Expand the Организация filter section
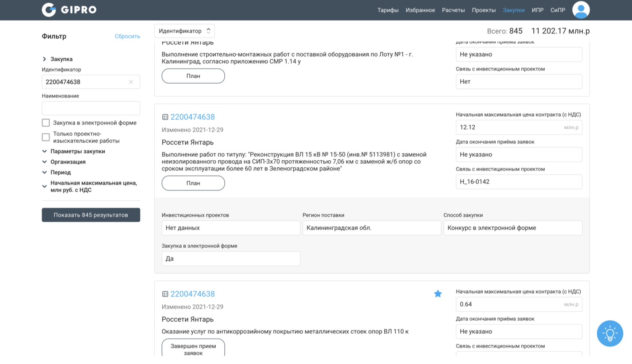 pos(44,162)
